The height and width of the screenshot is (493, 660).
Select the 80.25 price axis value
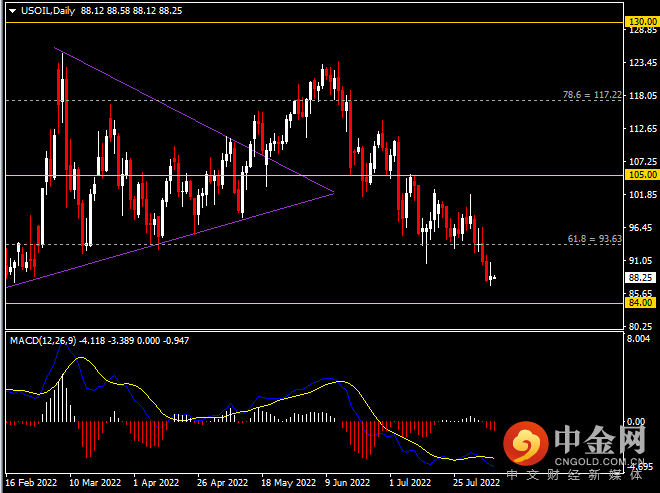640,327
